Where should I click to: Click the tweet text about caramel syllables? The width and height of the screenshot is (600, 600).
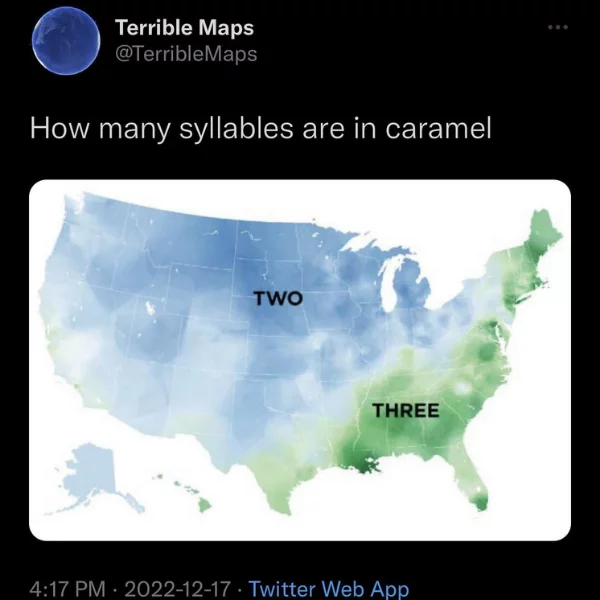click(x=261, y=129)
